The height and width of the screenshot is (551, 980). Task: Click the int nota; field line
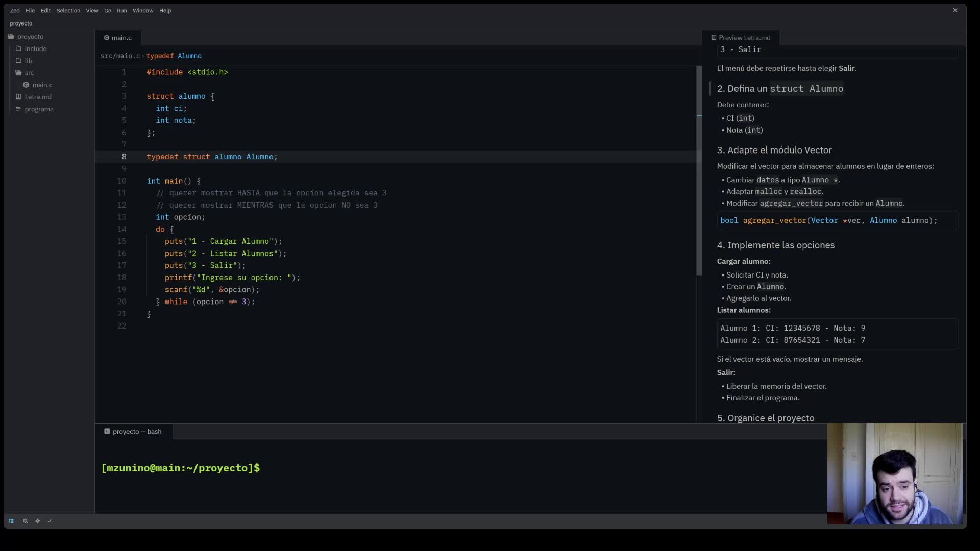tap(176, 120)
